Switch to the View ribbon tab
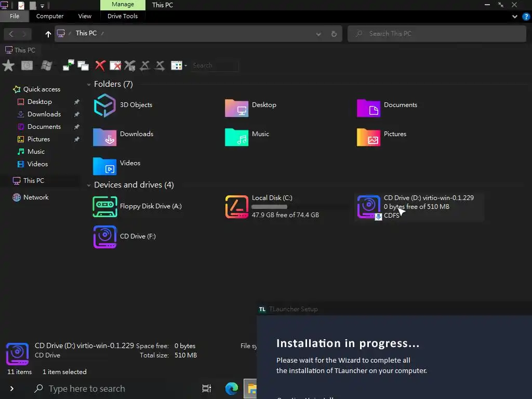532x399 pixels. pos(85,16)
